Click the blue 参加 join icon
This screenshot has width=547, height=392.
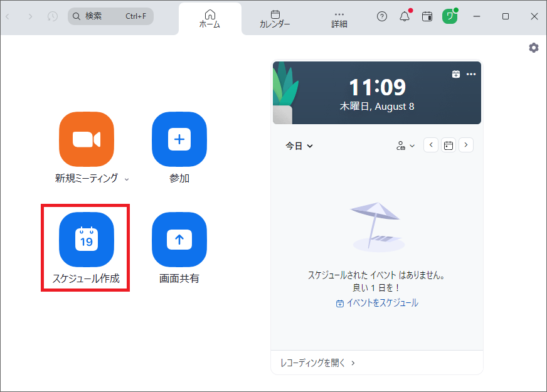(x=179, y=139)
